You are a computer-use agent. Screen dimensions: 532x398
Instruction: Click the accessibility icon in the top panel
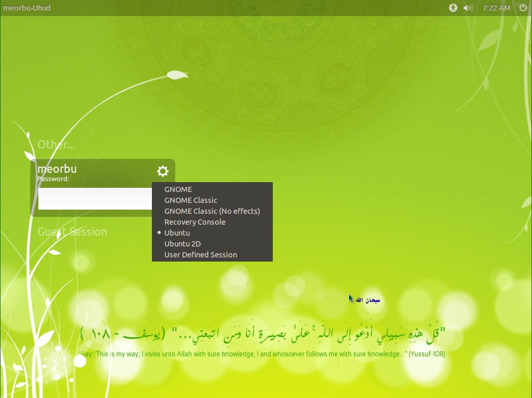[x=454, y=8]
